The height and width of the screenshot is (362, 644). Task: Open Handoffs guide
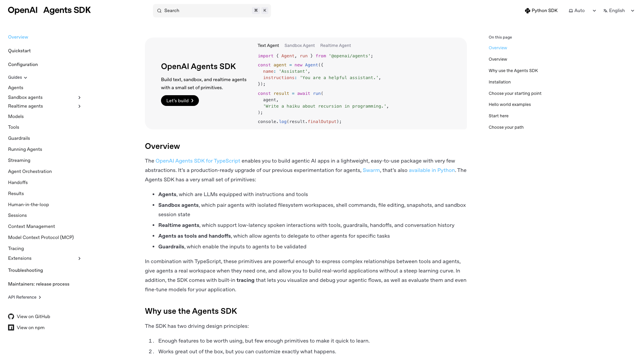pyautogui.click(x=18, y=182)
